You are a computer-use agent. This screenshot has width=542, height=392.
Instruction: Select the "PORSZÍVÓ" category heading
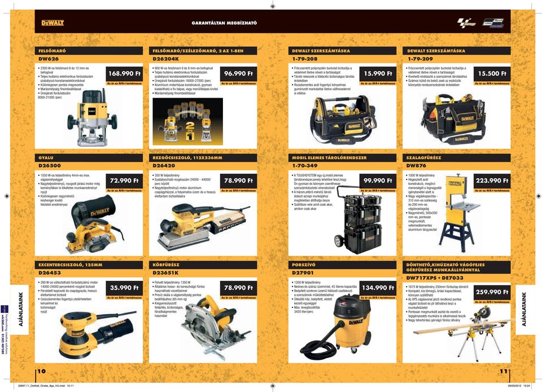[x=304, y=265]
